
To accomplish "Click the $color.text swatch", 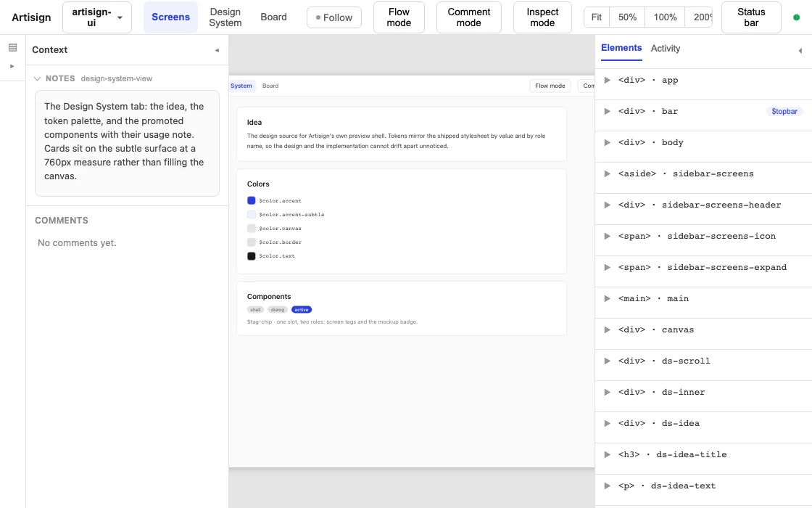I will point(251,256).
